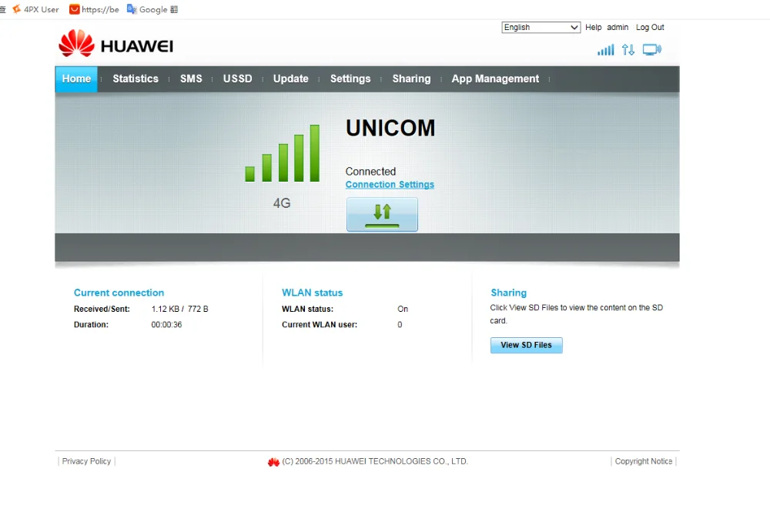Screen dimensions: 770x532
Task: Click the Huawei logo in header
Action: point(116,44)
